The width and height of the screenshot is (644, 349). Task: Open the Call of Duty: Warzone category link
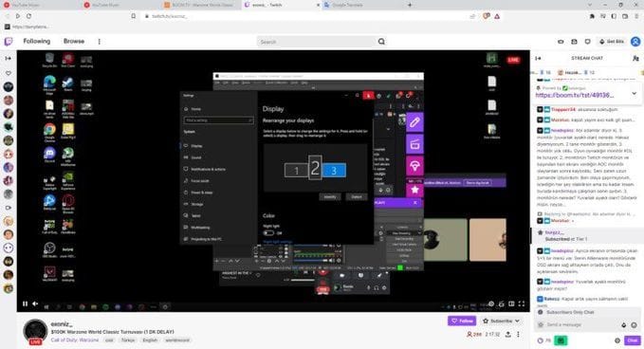coord(75,340)
